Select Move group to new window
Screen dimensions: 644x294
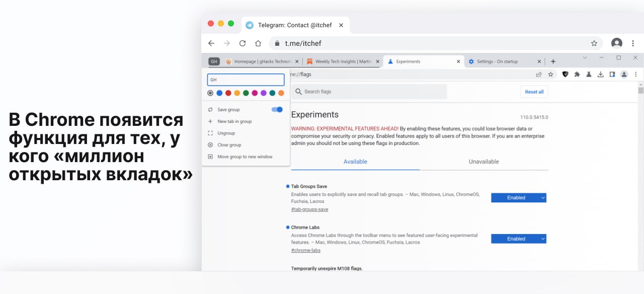[246, 157]
